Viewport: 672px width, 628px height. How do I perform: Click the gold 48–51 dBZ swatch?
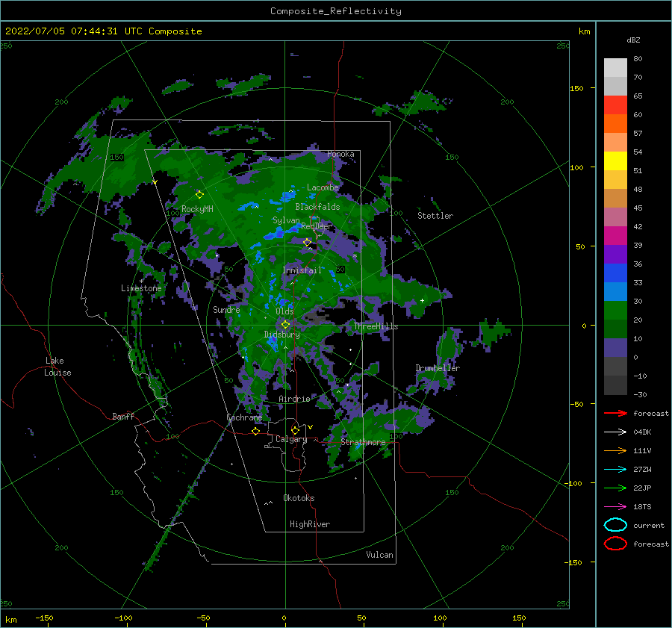(x=615, y=180)
